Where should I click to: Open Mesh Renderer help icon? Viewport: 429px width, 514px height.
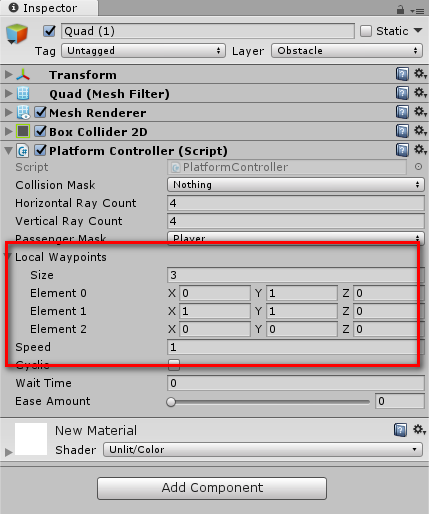click(402, 112)
